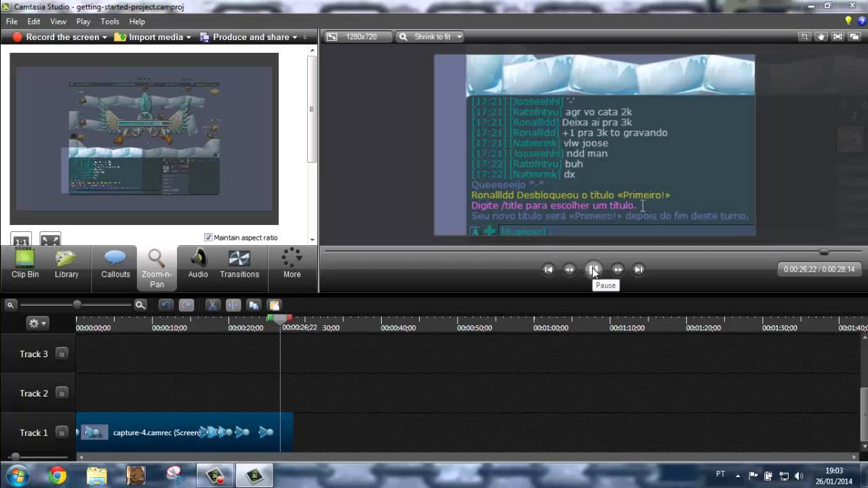Click the full screen preview icon
The width and height of the screenshot is (868, 488).
[x=837, y=37]
